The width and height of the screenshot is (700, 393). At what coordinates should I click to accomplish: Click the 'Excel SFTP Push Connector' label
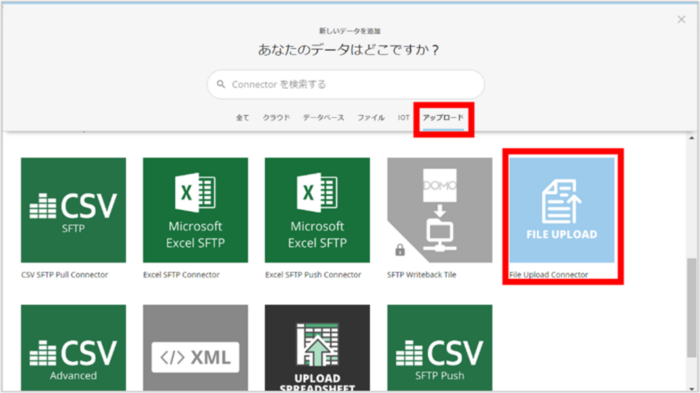(x=313, y=275)
